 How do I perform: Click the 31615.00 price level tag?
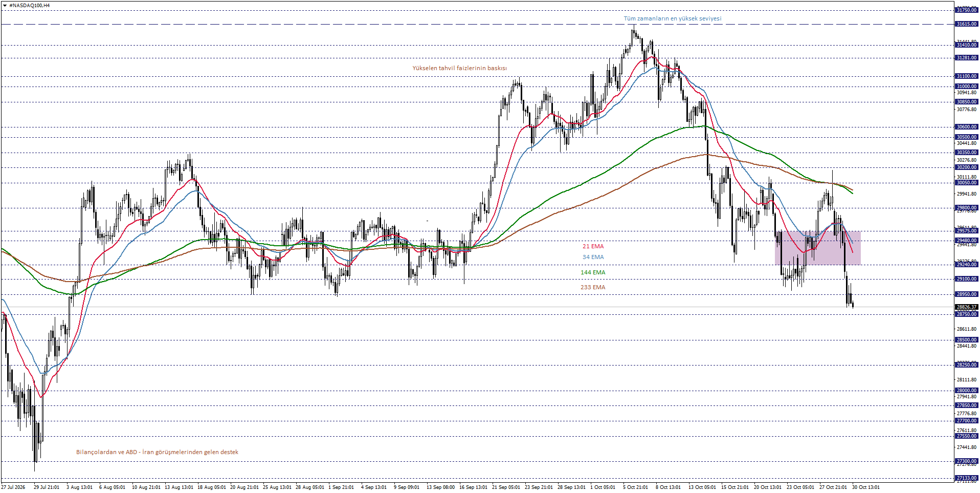coord(966,24)
